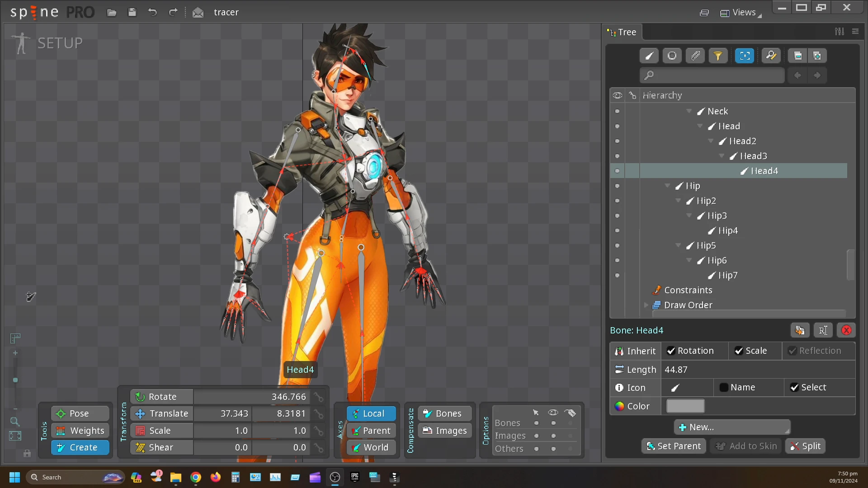Screen dimensions: 868x488
Task: Toggle slots circle filter in Tree toolbar
Action: point(672,56)
